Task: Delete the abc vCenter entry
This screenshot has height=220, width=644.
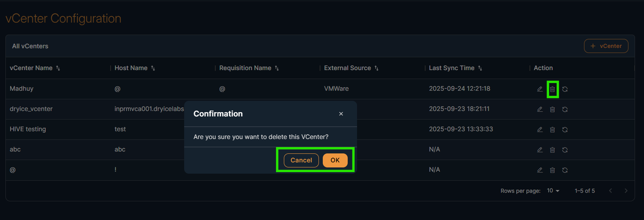Action: (x=552, y=150)
